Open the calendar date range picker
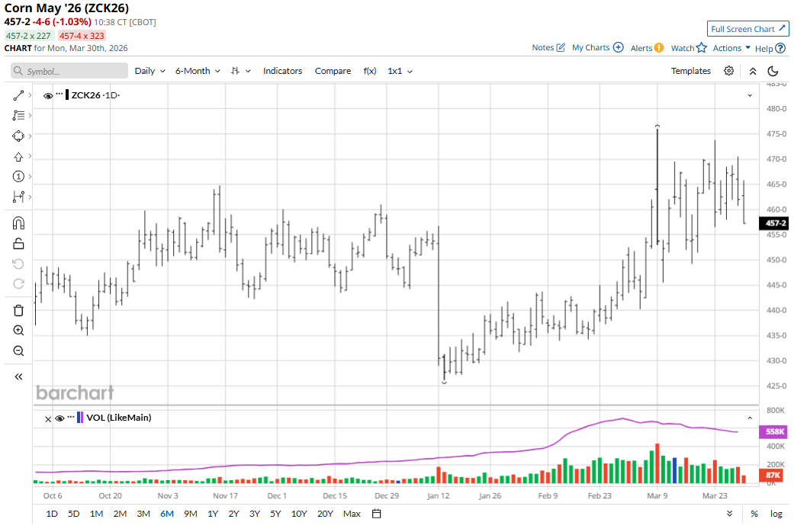The image size is (807, 532). click(x=377, y=514)
